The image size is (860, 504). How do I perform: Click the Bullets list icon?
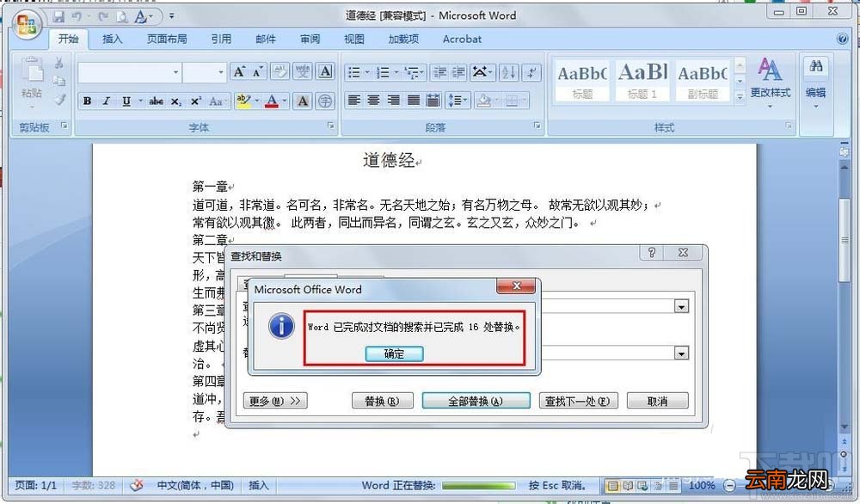[x=354, y=72]
